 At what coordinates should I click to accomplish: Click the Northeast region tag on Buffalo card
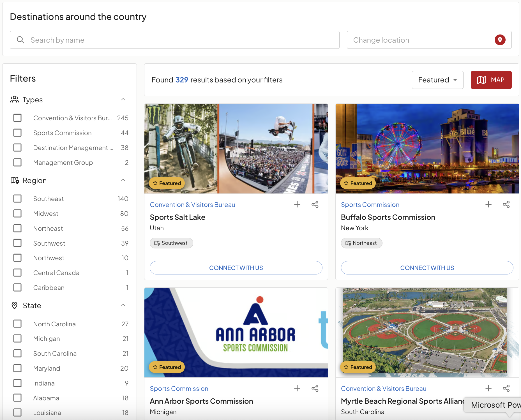click(361, 243)
